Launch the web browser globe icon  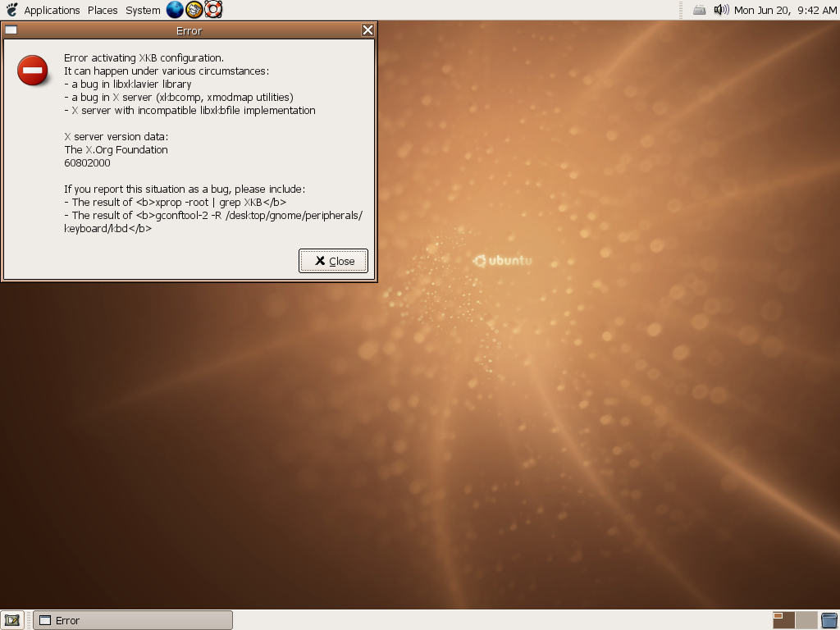coord(175,9)
